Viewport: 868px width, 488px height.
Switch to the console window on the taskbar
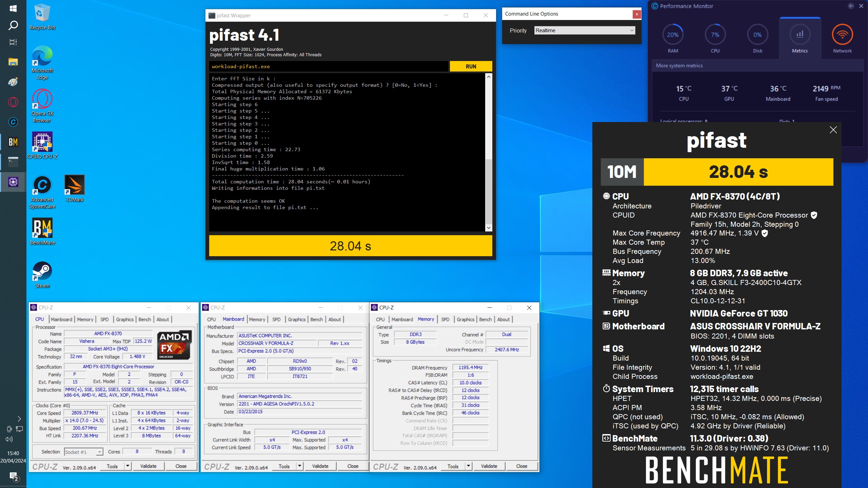(13, 162)
